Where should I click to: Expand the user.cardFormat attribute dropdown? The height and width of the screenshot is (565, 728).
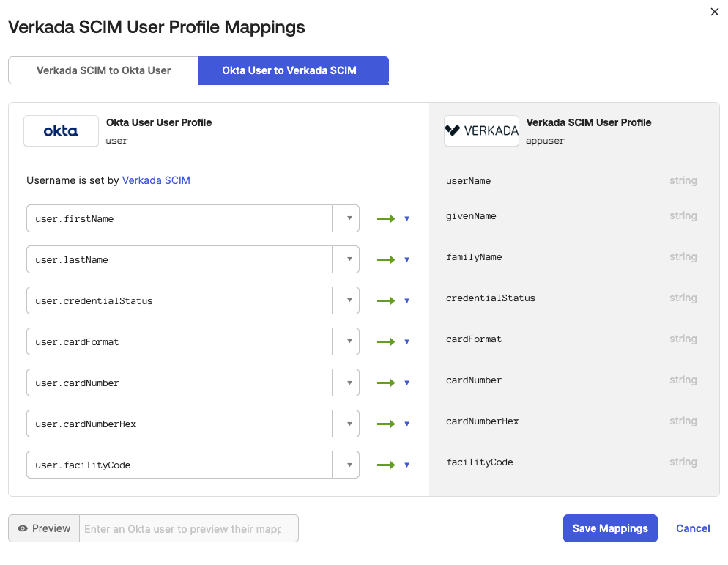coord(346,341)
